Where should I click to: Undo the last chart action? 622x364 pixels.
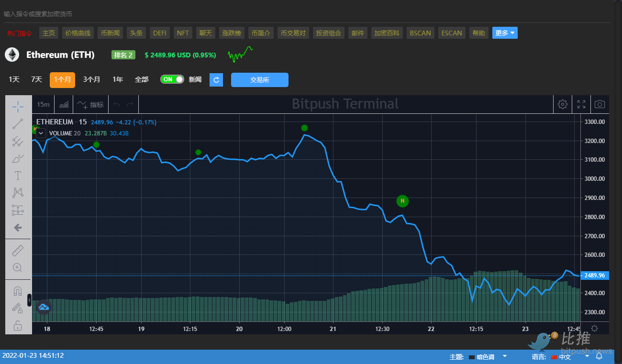point(117,104)
